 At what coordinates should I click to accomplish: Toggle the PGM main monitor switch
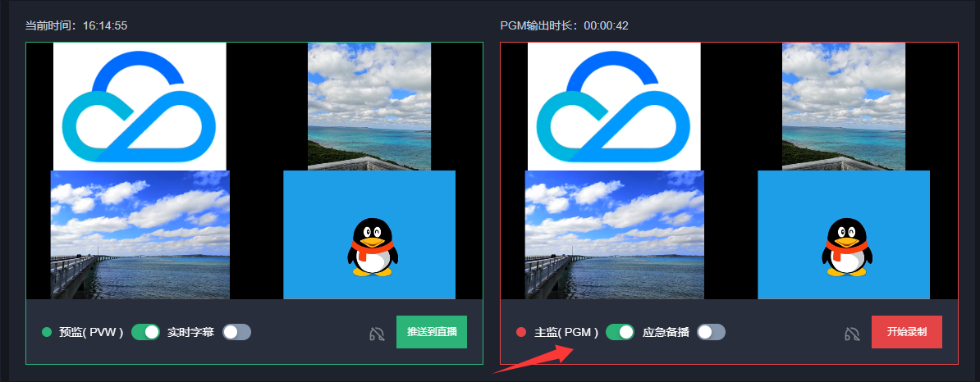click(620, 332)
